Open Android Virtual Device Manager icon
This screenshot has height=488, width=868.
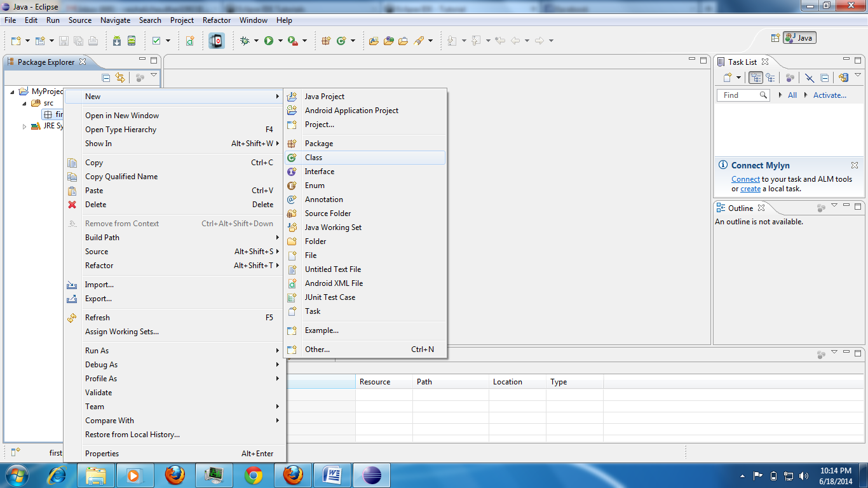[132, 41]
